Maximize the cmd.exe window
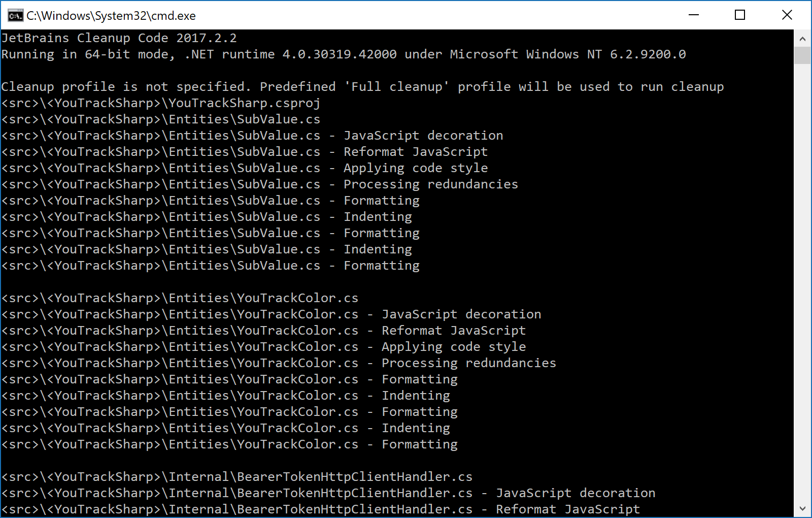The width and height of the screenshot is (812, 518). pos(740,15)
